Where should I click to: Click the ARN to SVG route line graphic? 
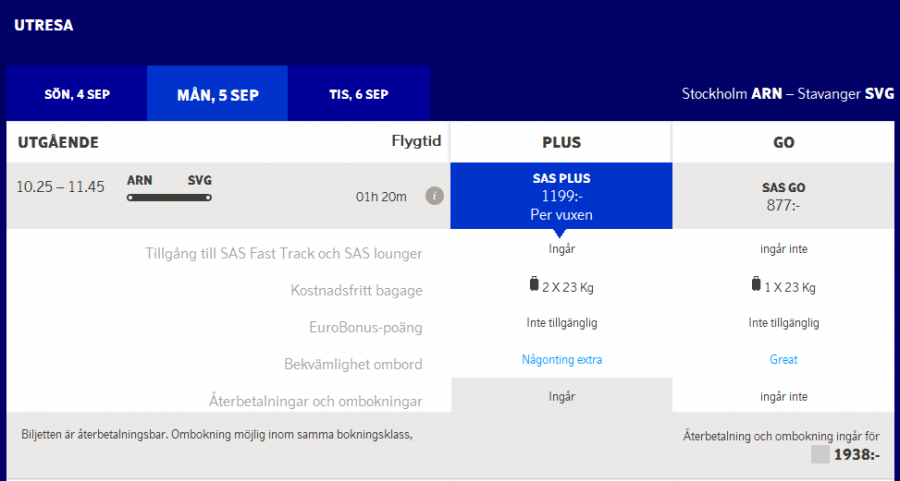coord(169,198)
